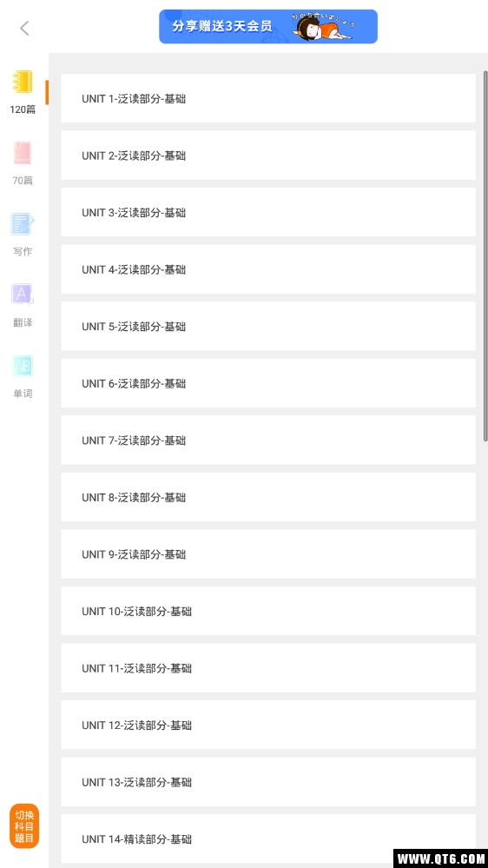Open the 单词 vocabulary icon
Viewport: 488px width, 868px height.
click(x=23, y=366)
